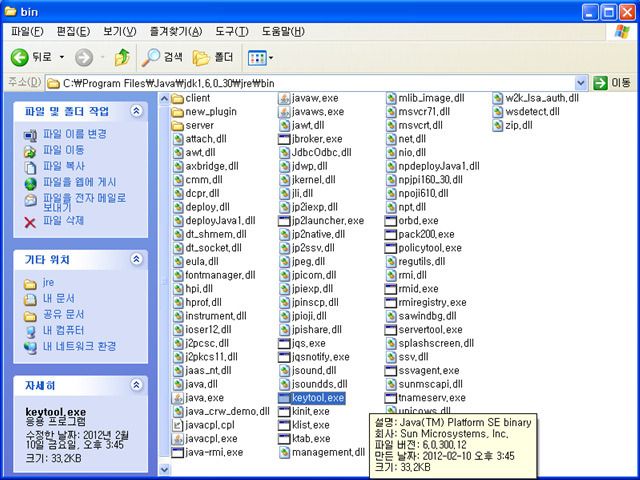Image resolution: width=640 pixels, height=480 pixels.
Task: Click the forward navigation arrow icon
Action: [84, 58]
